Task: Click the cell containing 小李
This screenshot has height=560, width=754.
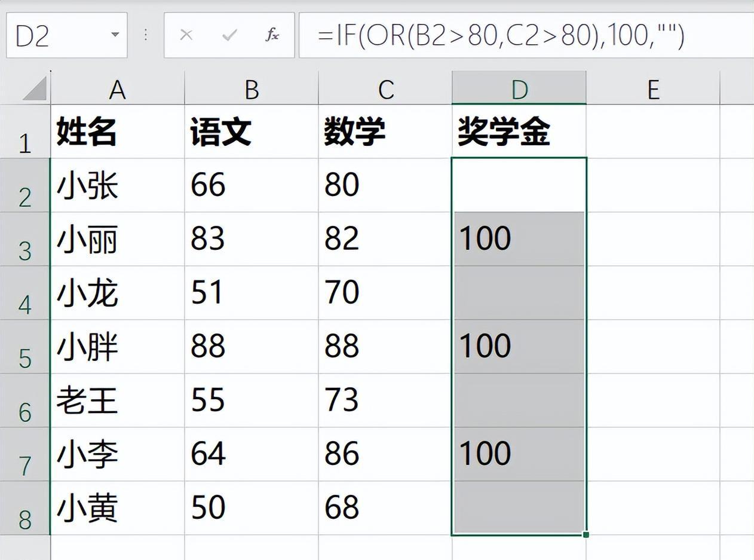Action: click(x=118, y=454)
